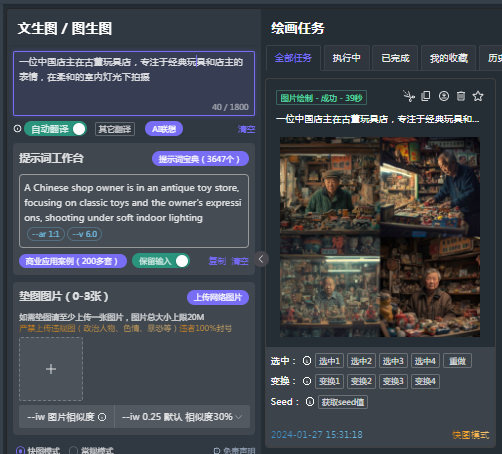The width and height of the screenshot is (502, 454).
Task: Click the 变换2 button
Action: (x=361, y=381)
